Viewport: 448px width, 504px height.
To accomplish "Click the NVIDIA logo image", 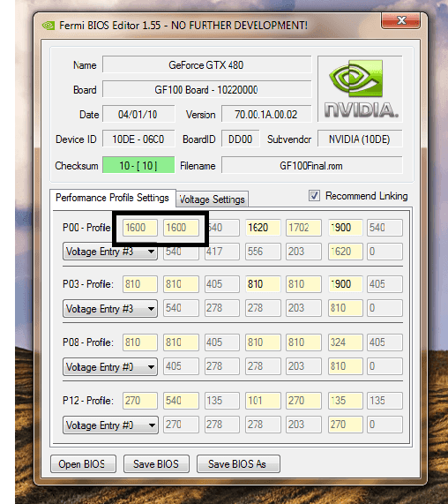I will (x=360, y=89).
